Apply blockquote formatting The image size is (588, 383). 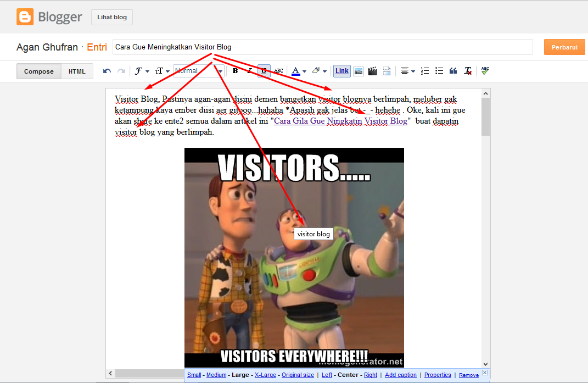453,71
